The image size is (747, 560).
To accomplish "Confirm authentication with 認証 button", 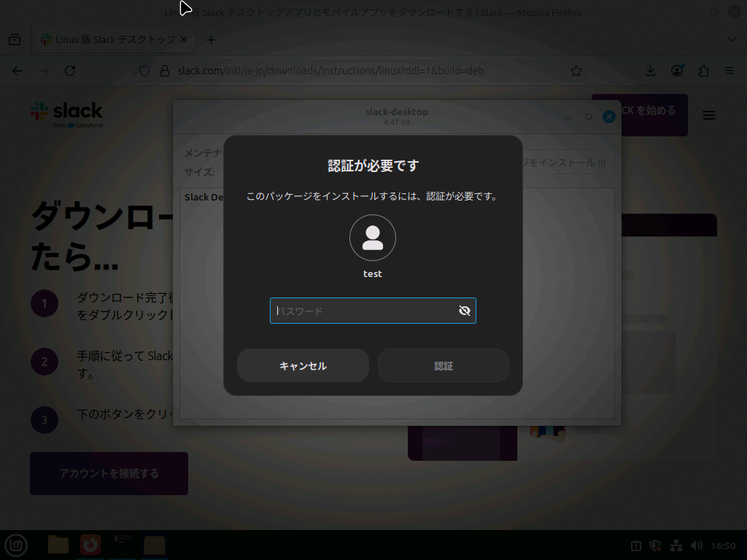I will pyautogui.click(x=443, y=365).
